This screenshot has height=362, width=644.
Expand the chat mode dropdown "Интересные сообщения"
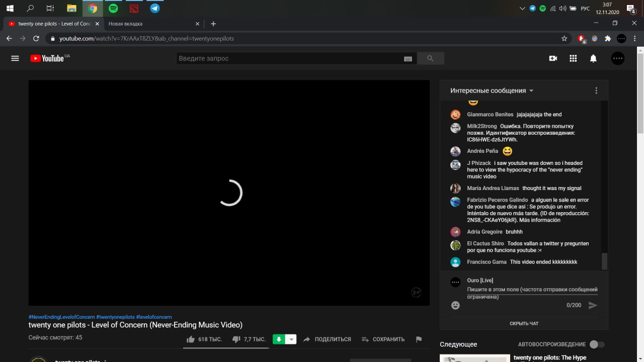point(492,90)
